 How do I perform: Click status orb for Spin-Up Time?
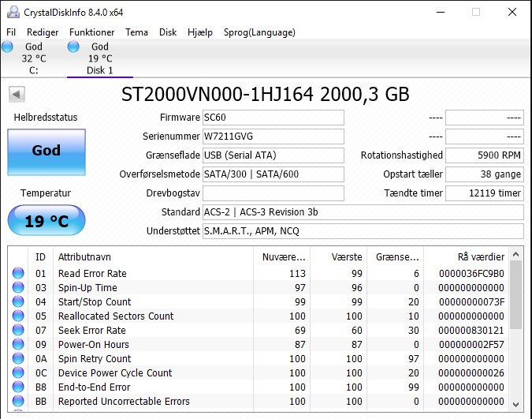pyautogui.click(x=18, y=287)
